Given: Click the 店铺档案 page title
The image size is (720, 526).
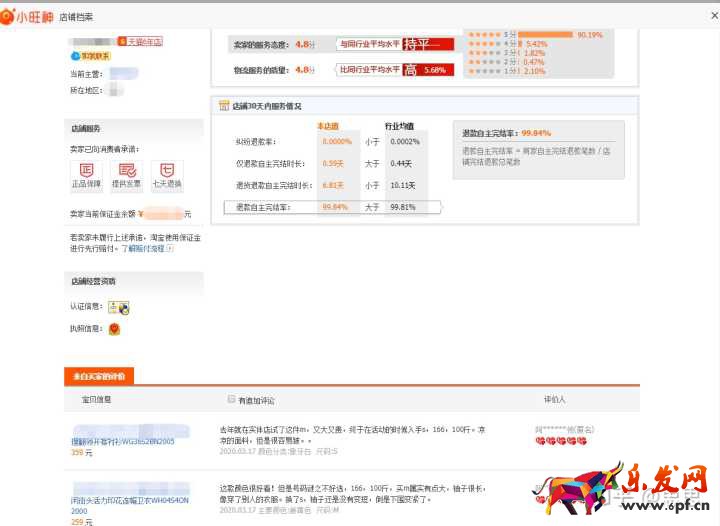Looking at the screenshot, I should click(76, 17).
